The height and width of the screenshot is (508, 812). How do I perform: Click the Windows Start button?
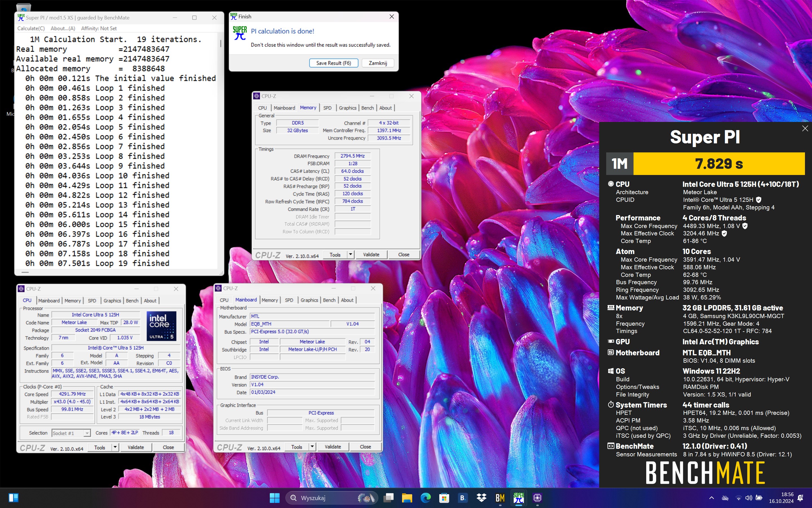tap(274, 498)
